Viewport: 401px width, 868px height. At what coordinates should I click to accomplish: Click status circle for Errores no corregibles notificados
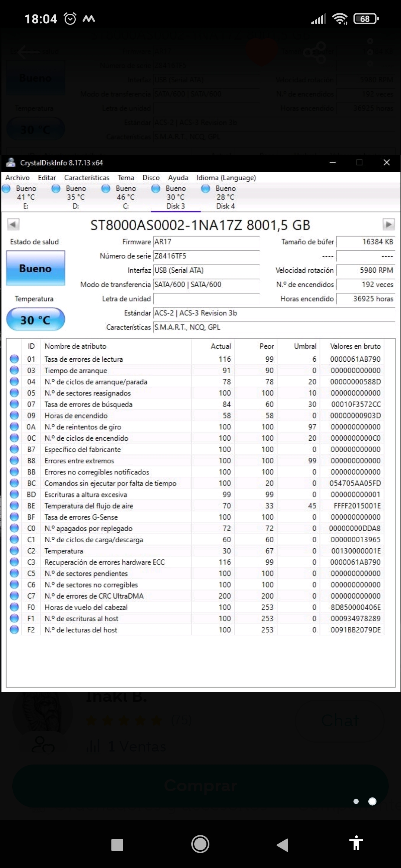coord(14,472)
